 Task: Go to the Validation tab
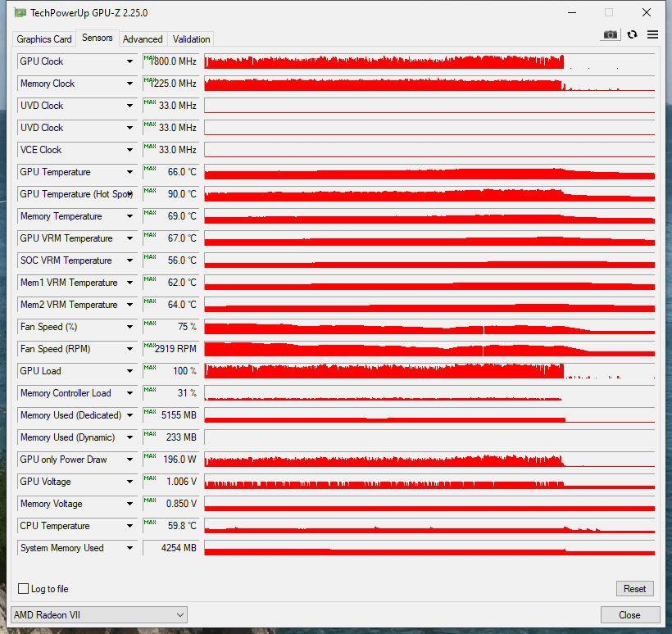191,39
